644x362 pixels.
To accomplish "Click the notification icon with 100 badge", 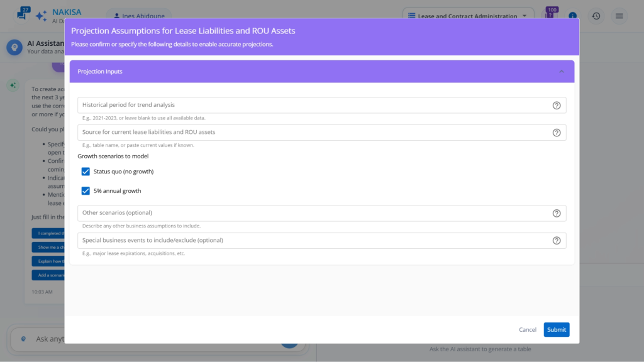I will tap(550, 15).
